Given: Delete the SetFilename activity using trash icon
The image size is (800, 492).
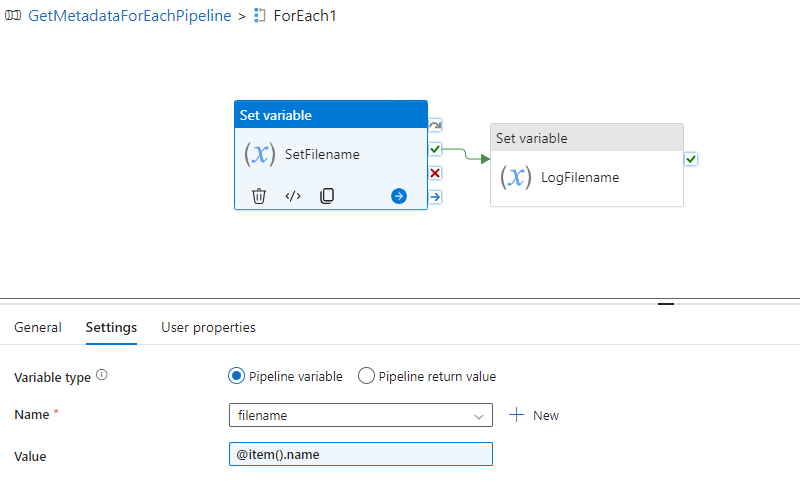Looking at the screenshot, I should (259, 196).
